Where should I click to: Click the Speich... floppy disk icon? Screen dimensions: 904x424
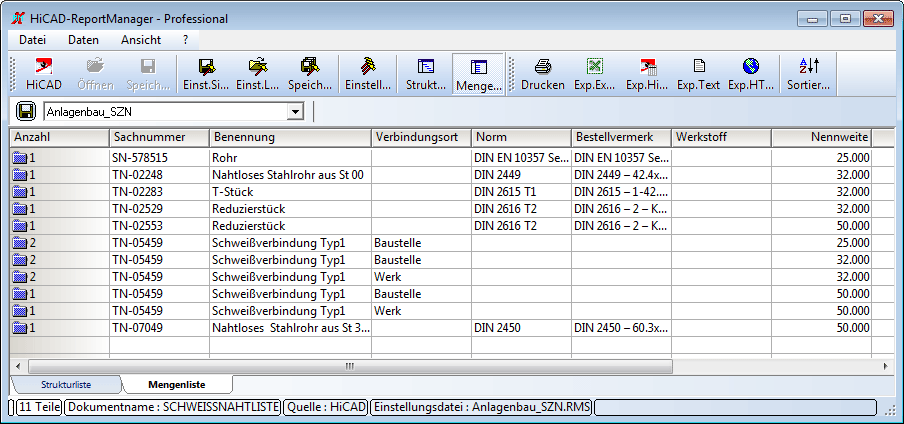pos(148,66)
